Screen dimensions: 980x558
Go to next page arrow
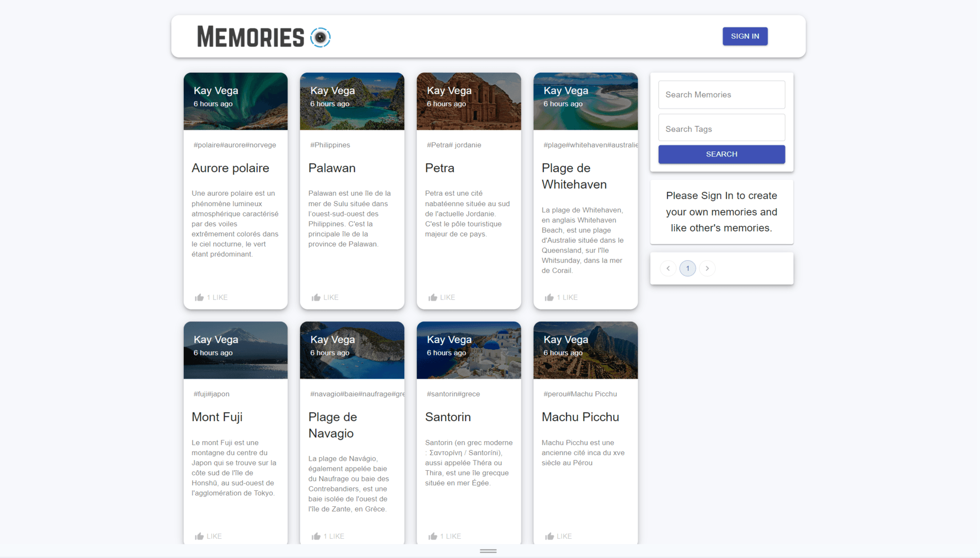pyautogui.click(x=707, y=268)
